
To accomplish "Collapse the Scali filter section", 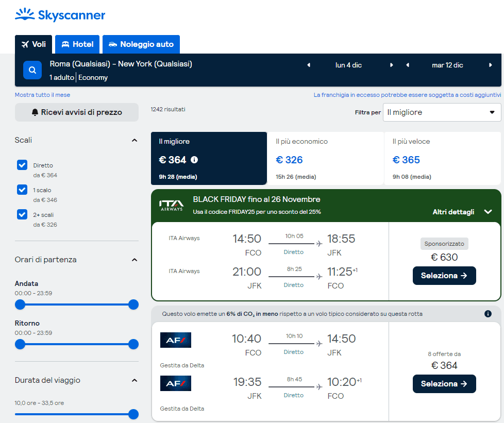I will click(135, 140).
